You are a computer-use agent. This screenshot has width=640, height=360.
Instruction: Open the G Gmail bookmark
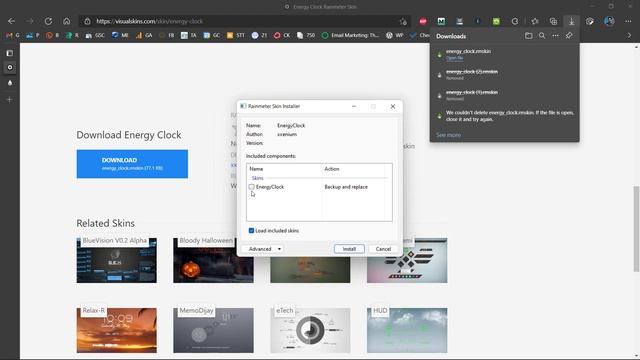(x=13, y=36)
